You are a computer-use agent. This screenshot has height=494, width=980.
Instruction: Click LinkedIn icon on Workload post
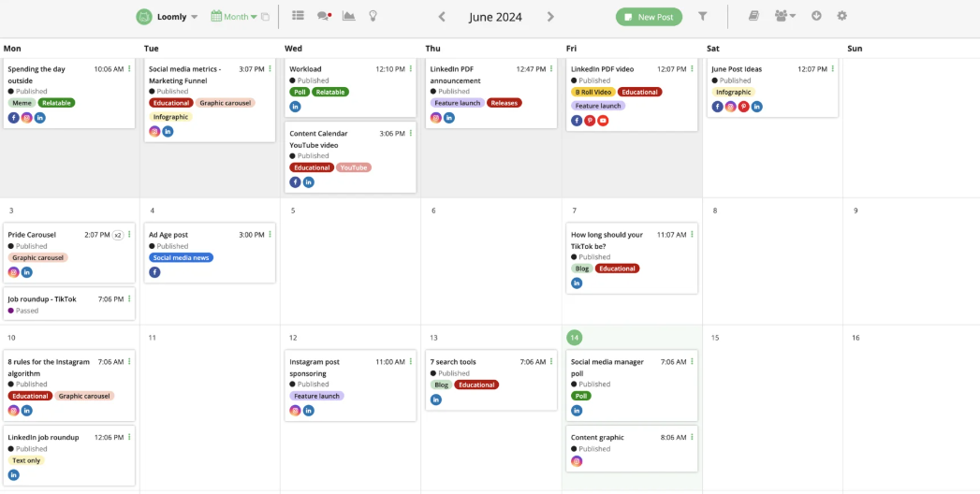(x=295, y=106)
